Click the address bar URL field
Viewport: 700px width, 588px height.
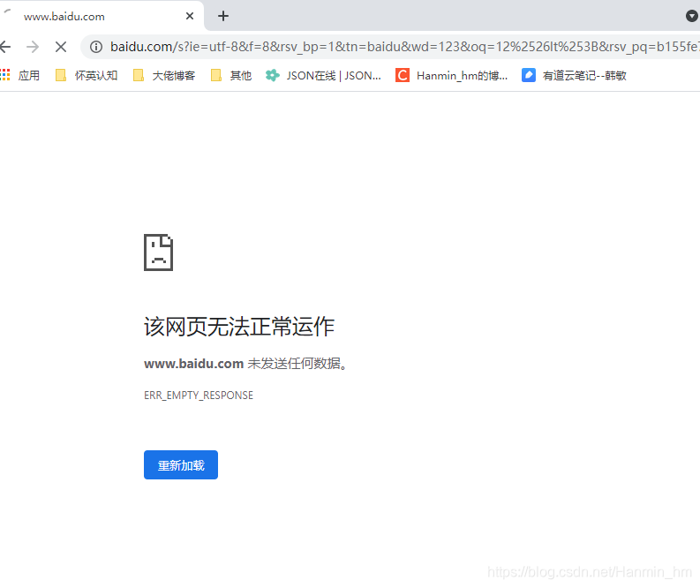point(390,47)
